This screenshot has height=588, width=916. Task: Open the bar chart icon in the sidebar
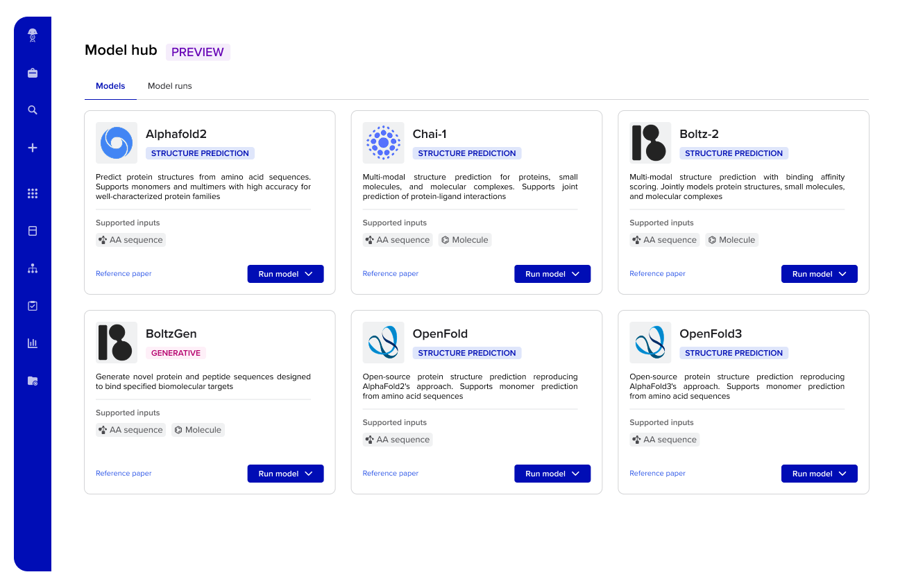(33, 343)
